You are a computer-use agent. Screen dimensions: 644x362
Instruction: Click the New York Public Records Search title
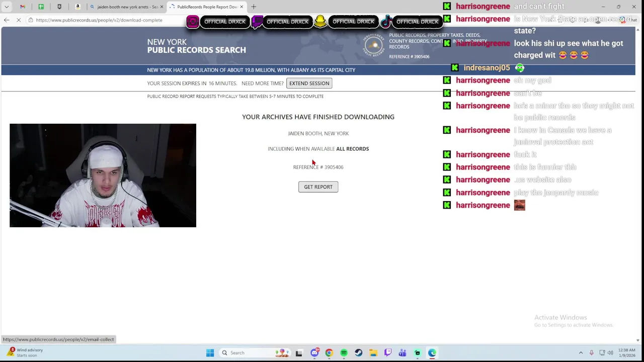click(196, 46)
